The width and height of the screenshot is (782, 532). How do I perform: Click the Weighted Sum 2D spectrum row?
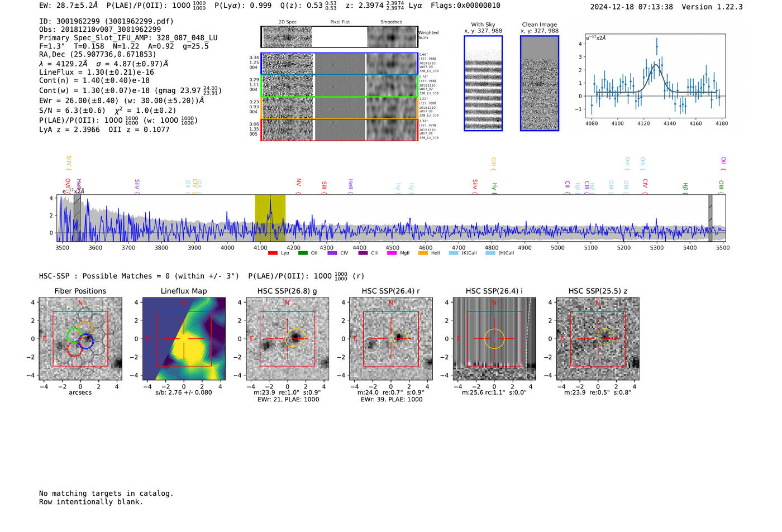click(x=339, y=37)
